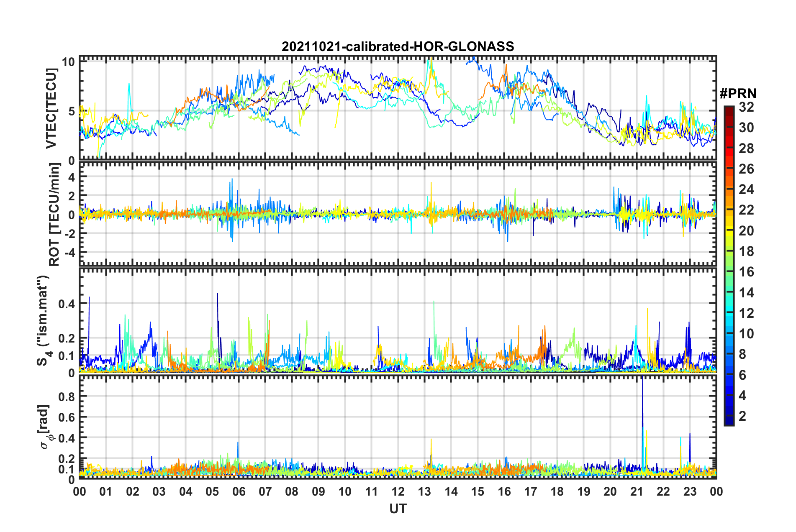
Task: Click the 21 hour tick on UT axis
Action: click(x=637, y=491)
